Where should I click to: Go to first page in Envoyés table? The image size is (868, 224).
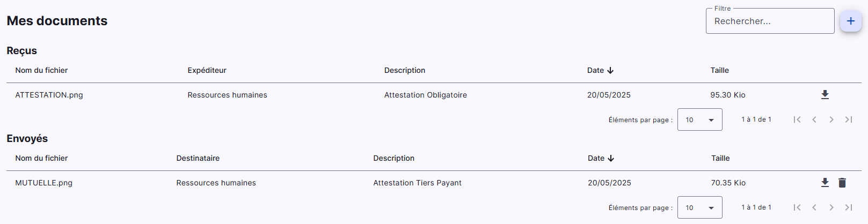797,207
